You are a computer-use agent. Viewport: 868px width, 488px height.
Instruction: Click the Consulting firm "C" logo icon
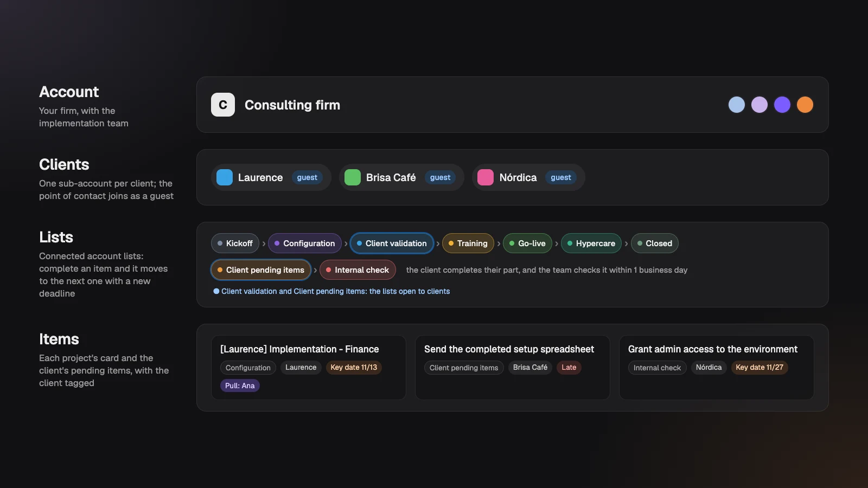coord(223,105)
